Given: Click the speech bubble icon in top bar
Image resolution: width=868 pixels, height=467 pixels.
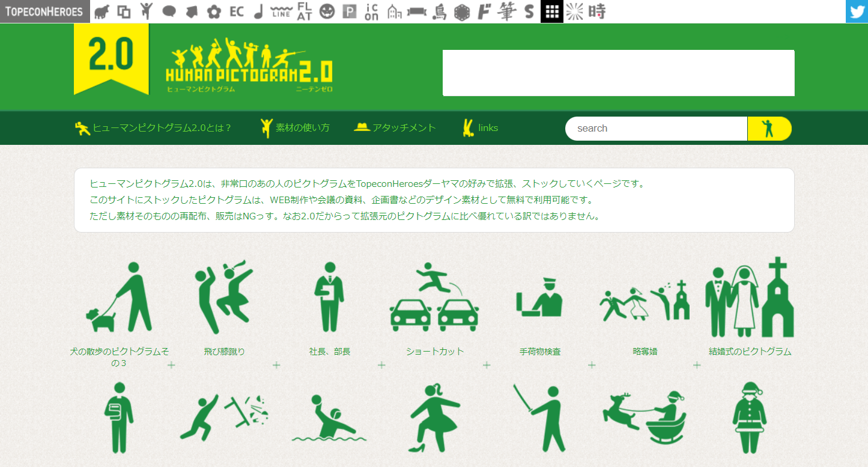Looking at the screenshot, I should [169, 11].
